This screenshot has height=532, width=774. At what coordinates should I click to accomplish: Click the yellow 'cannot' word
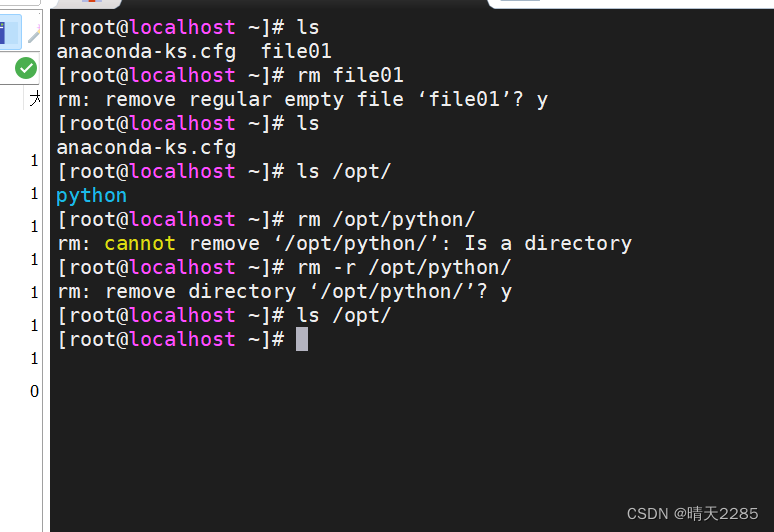tap(140, 244)
